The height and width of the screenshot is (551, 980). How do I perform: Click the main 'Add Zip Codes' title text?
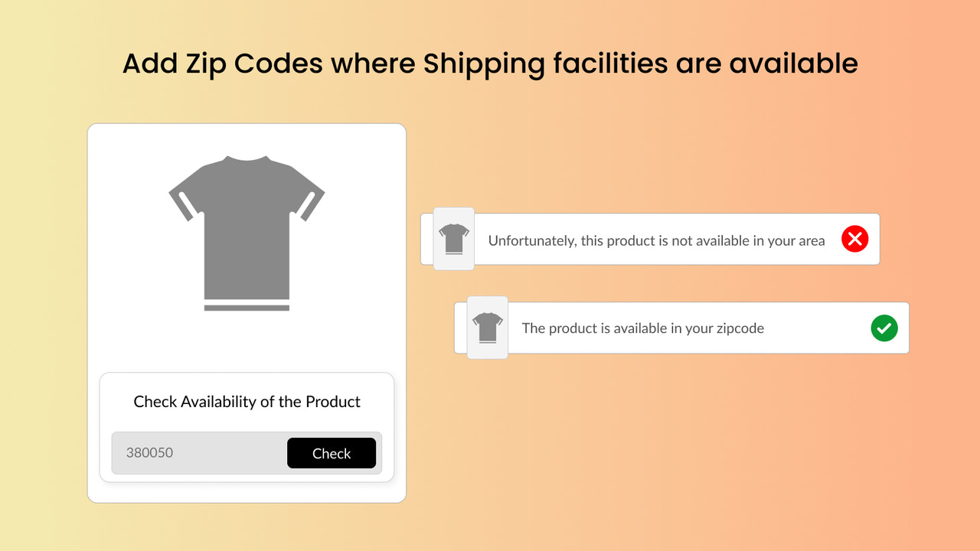click(x=489, y=63)
